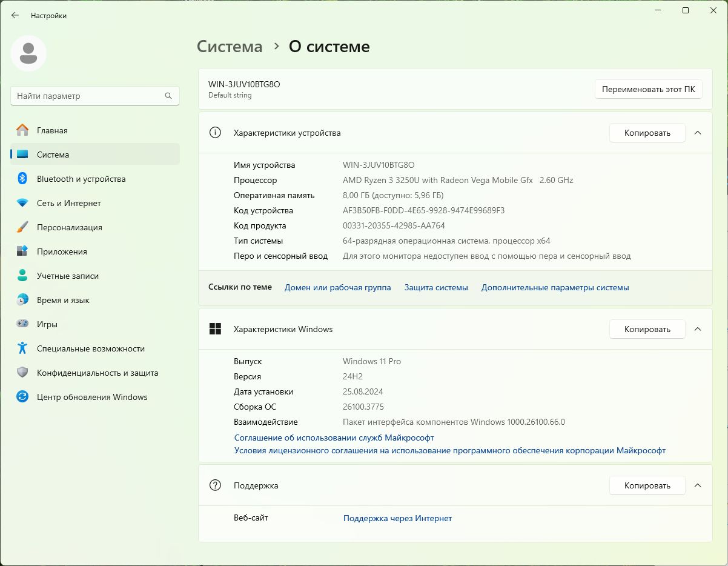
Task: Open Защита системы link
Action: 436,287
